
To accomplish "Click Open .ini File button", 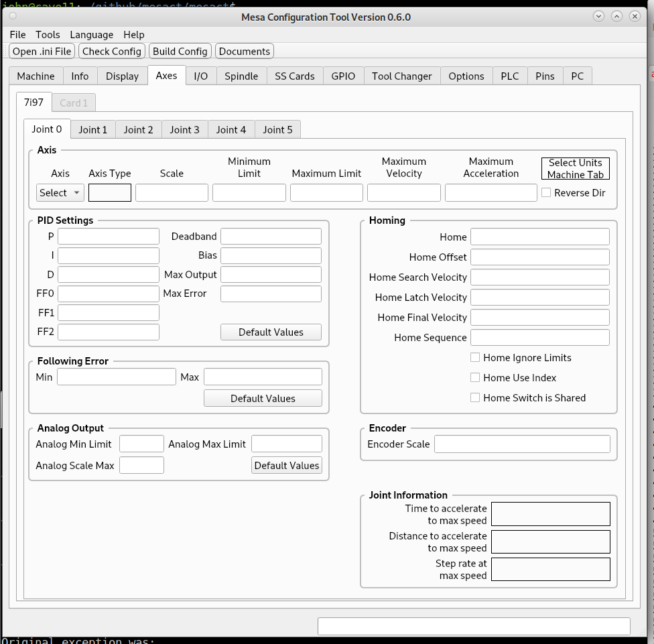I will pyautogui.click(x=42, y=52).
